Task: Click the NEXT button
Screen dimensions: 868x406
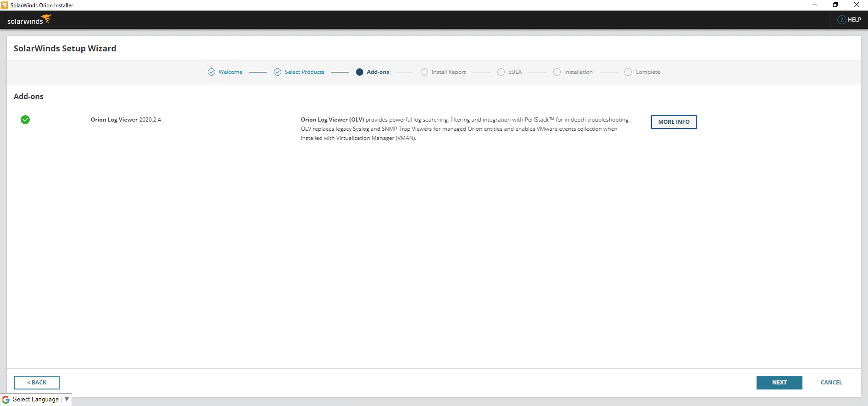Action: tap(779, 383)
